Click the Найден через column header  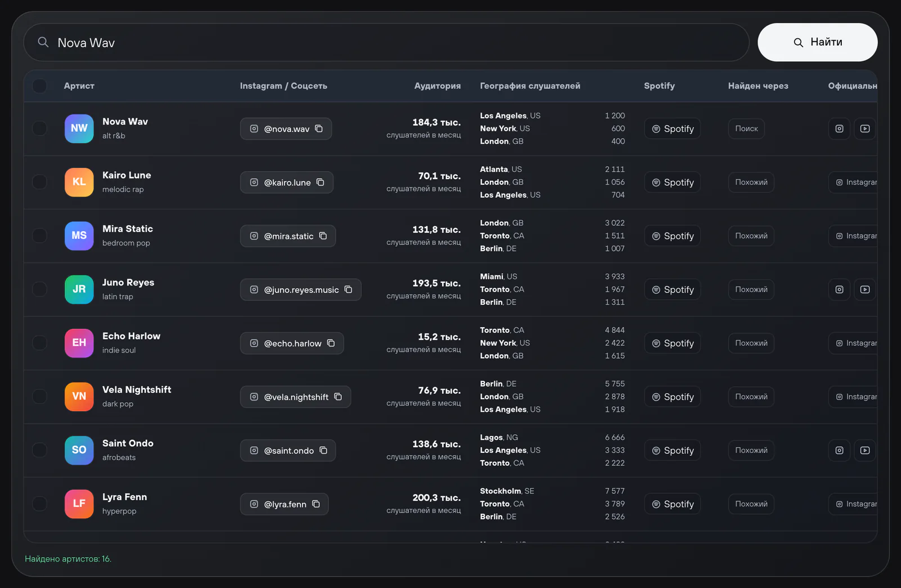coord(758,86)
